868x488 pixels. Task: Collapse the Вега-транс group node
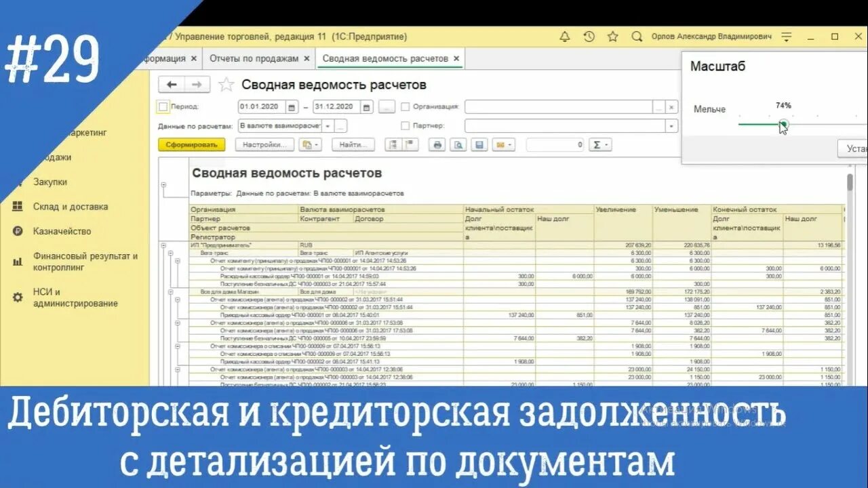[x=170, y=253]
